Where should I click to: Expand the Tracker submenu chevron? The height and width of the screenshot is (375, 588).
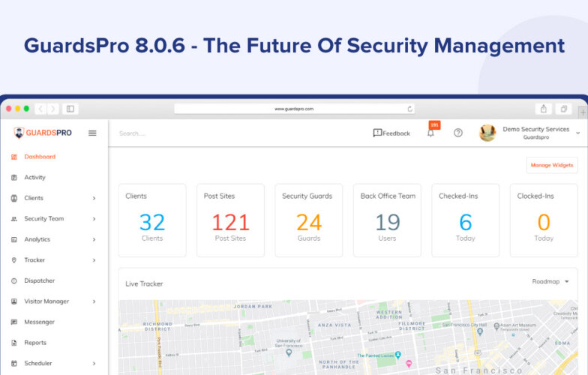click(x=94, y=259)
